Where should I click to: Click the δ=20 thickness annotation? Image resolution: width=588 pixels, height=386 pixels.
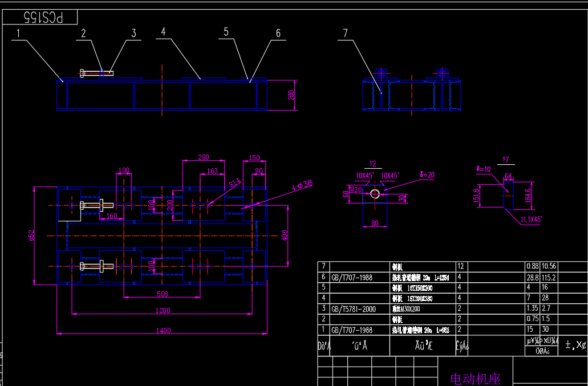(427, 175)
